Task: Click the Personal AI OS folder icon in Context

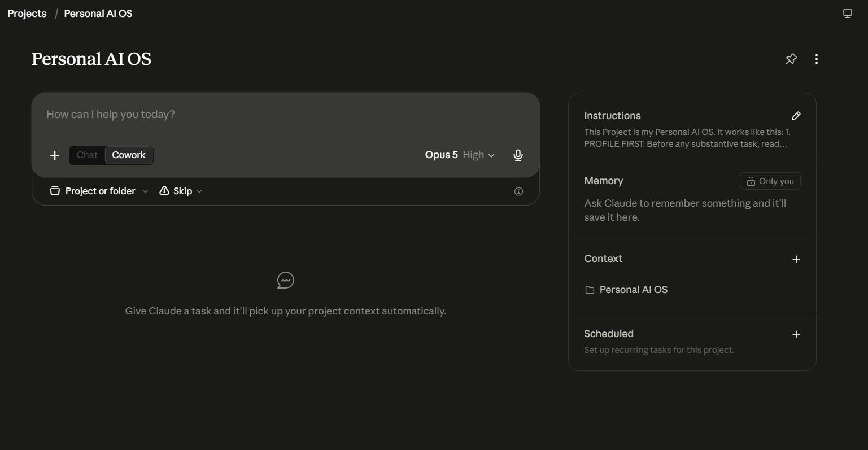Action: (x=590, y=290)
